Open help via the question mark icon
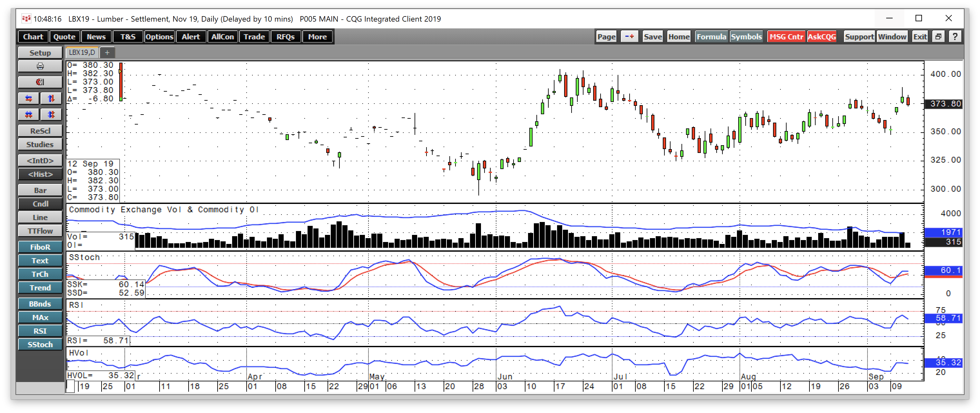980x413 pixels. [955, 36]
